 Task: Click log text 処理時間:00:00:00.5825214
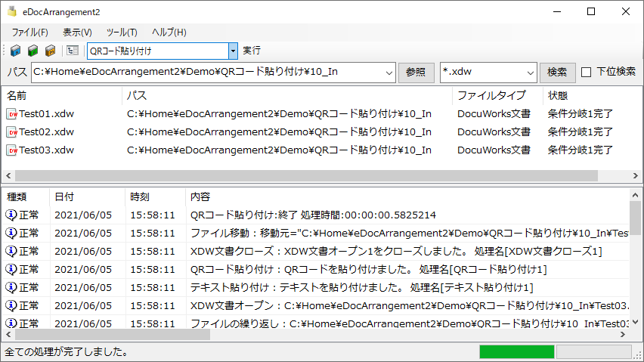point(368,215)
